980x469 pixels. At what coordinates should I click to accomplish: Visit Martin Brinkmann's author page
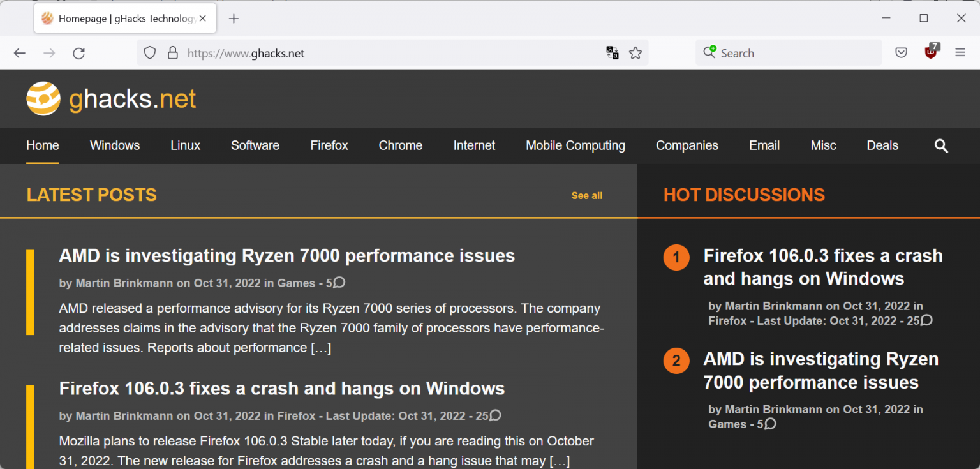(x=124, y=283)
